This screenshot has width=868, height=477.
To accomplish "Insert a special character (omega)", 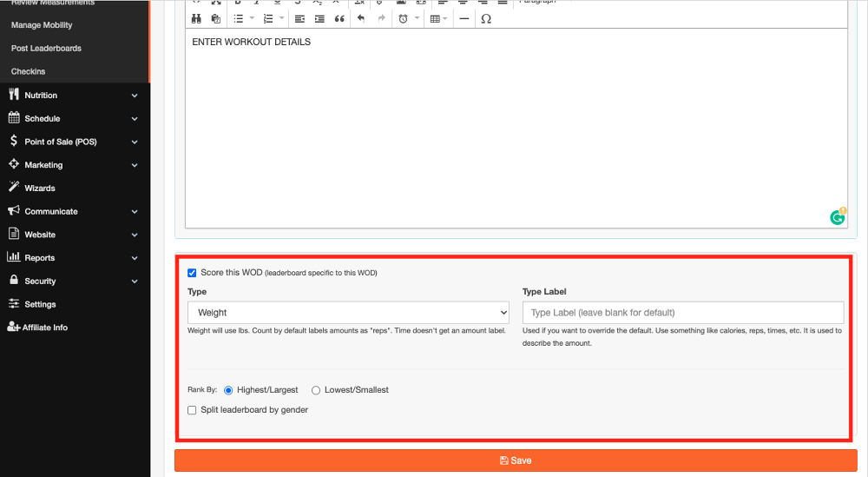I will [486, 19].
